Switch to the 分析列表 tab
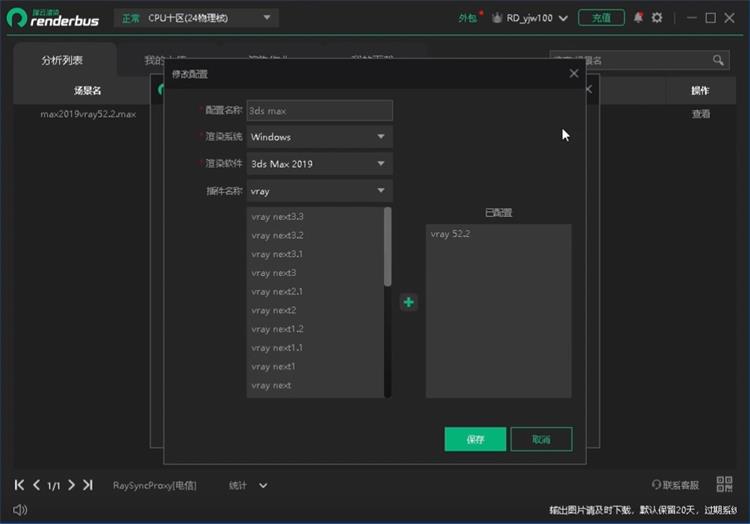750x524 pixels. pyautogui.click(x=64, y=60)
